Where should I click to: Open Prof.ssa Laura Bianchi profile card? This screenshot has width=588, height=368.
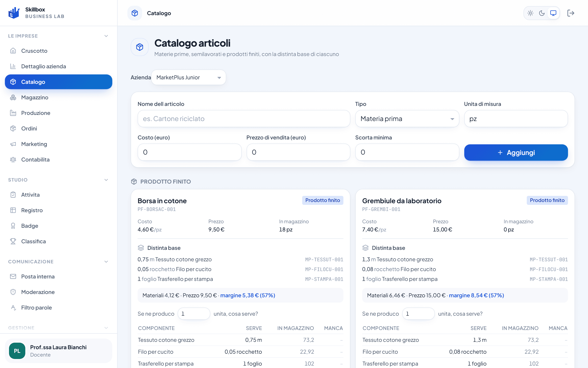coord(59,351)
